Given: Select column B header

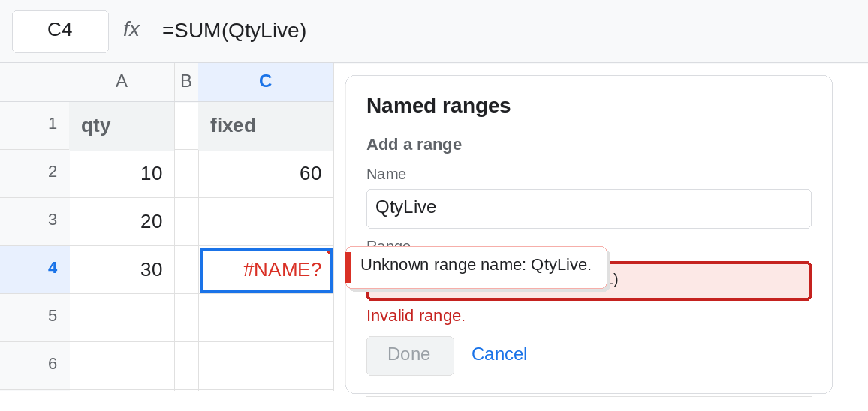Looking at the screenshot, I should 186,82.
